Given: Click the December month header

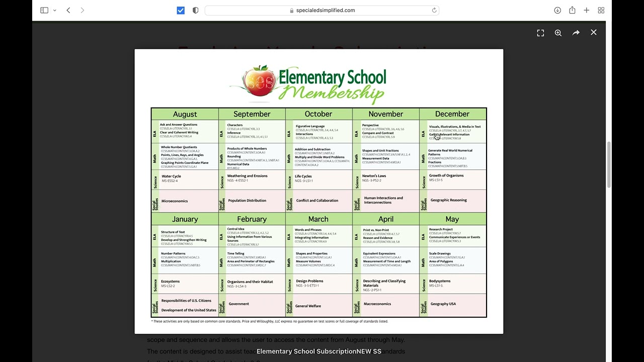Looking at the screenshot, I should pos(452,114).
